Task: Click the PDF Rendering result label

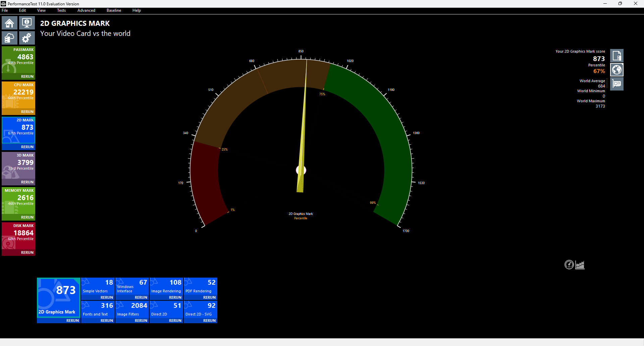Action: point(198,291)
